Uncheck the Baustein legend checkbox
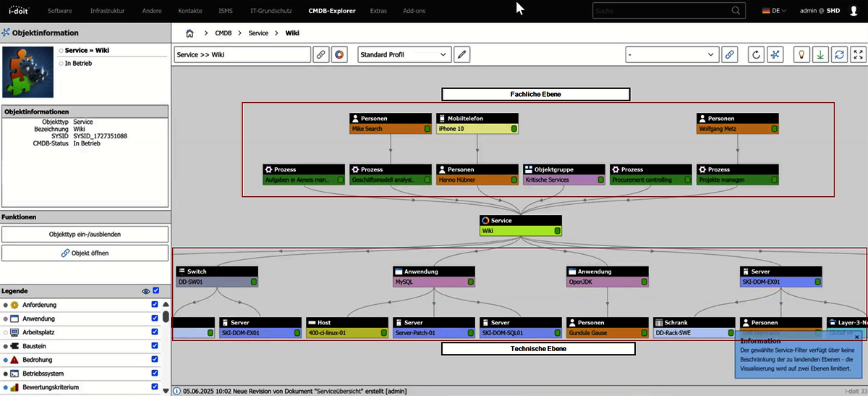This screenshot has width=868, height=396. pos(155,346)
